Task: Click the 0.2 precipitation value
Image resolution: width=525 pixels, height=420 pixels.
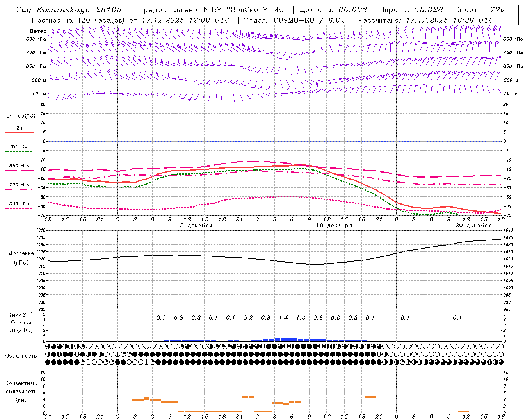Action: point(248,317)
